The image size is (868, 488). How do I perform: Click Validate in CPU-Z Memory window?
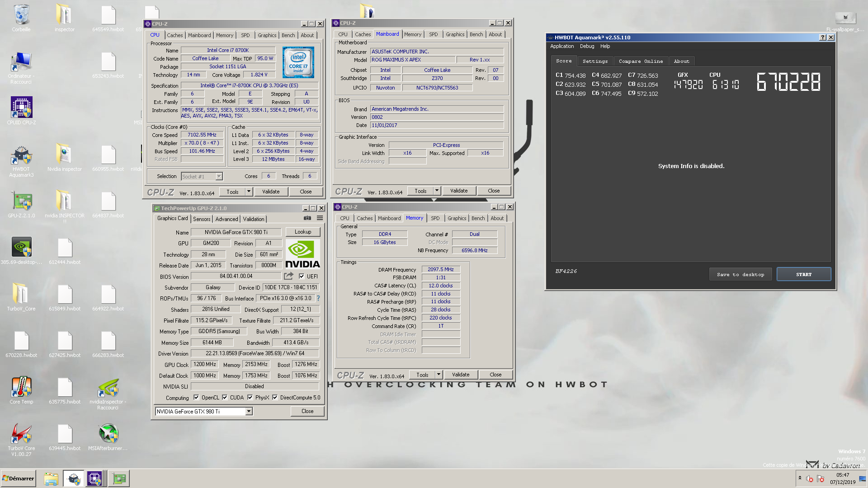(461, 375)
